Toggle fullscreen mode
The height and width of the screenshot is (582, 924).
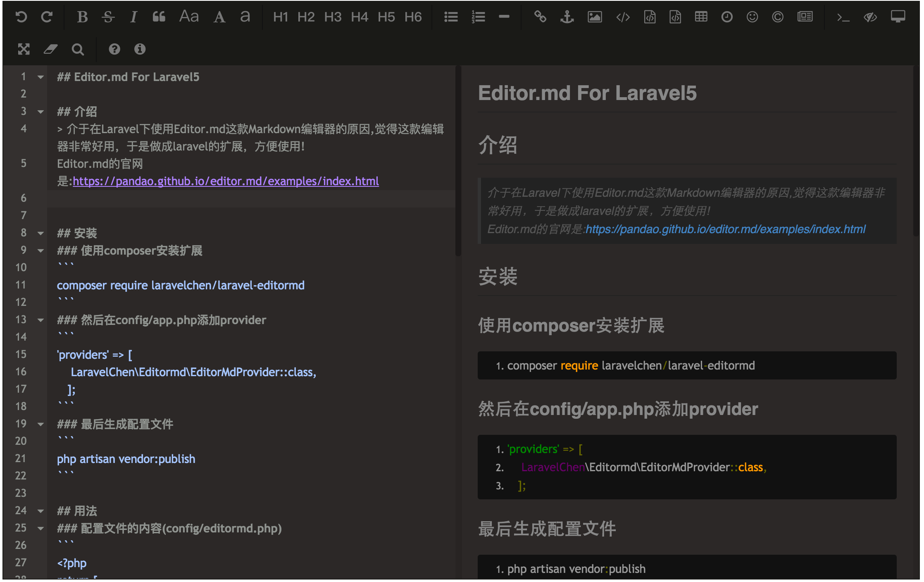(24, 49)
